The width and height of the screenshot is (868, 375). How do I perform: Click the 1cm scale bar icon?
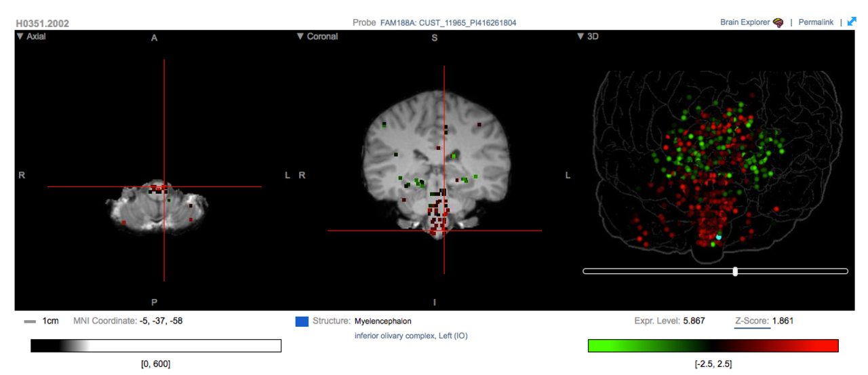(30, 321)
